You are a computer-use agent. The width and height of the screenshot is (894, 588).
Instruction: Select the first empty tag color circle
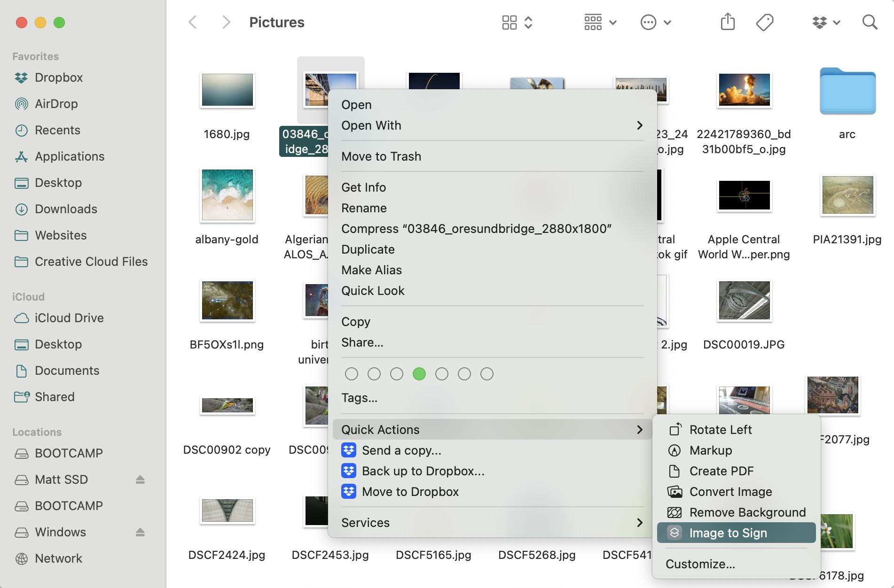click(352, 374)
